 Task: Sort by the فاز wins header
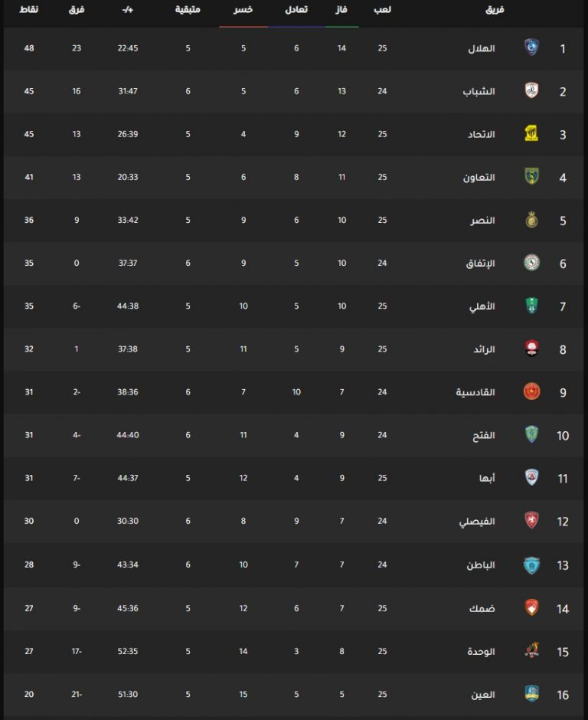[x=341, y=10]
